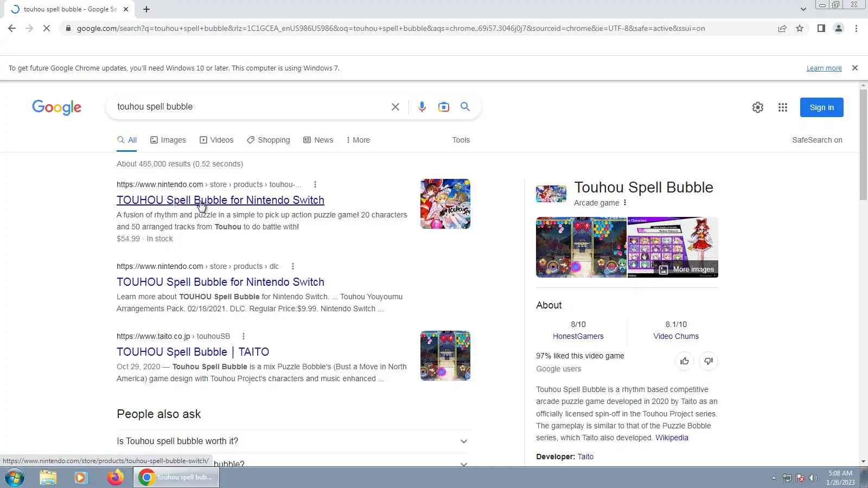The height and width of the screenshot is (488, 868).
Task: Open Taito result gameplay thumbnail
Action: pyautogui.click(x=445, y=356)
